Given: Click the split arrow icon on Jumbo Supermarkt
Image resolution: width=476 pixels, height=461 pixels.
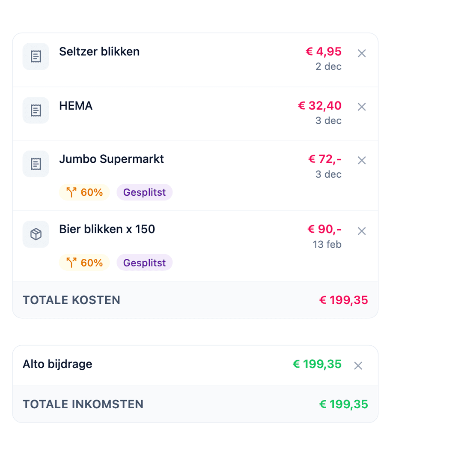Looking at the screenshot, I should point(72,192).
